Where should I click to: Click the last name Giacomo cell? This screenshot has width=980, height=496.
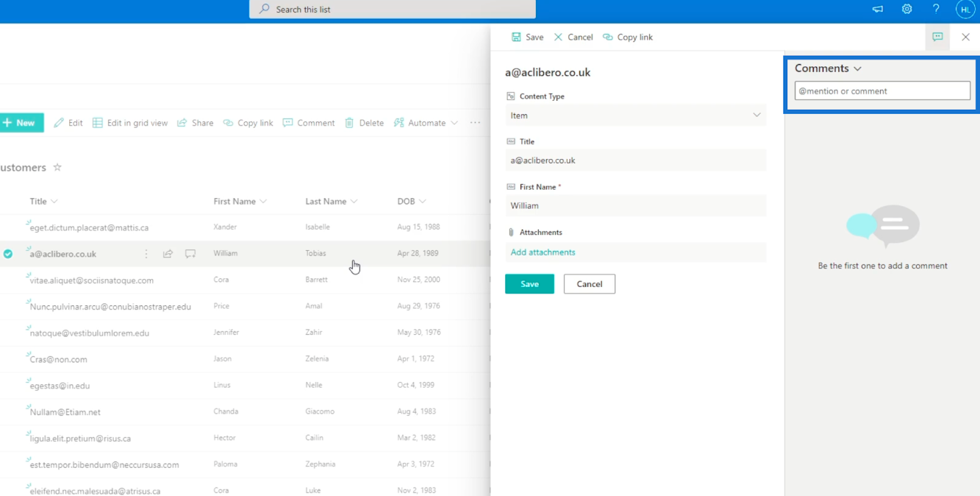click(320, 411)
